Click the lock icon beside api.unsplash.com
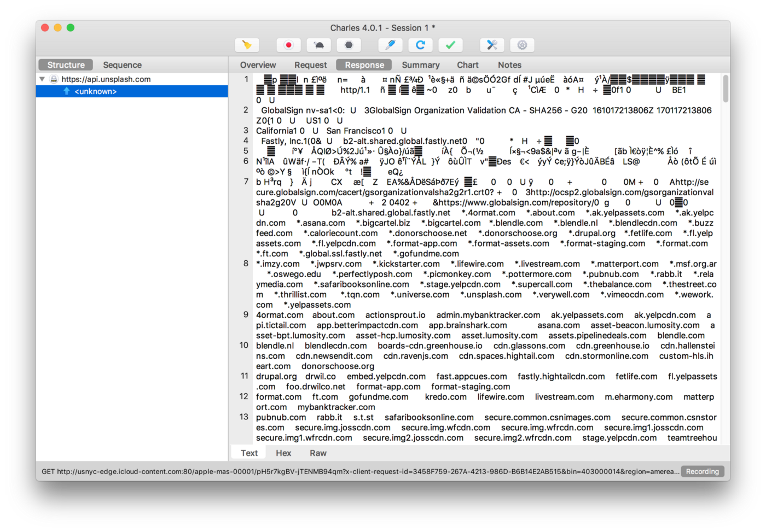 [54, 79]
